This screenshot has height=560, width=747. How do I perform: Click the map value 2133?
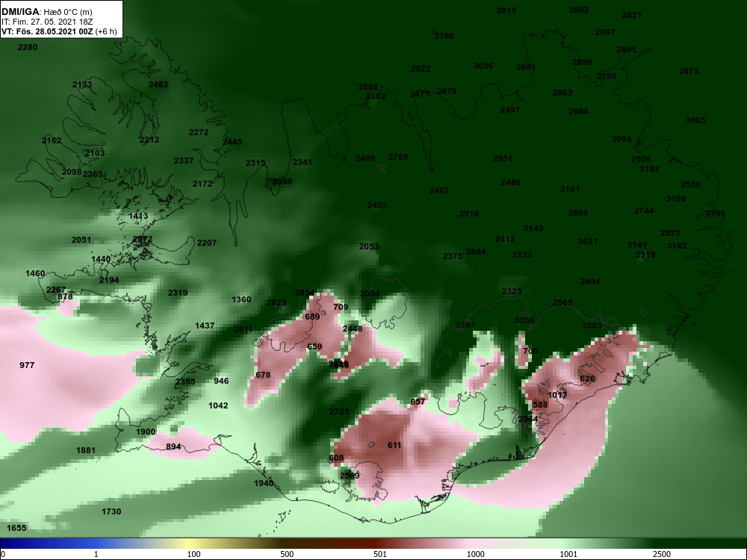tap(82, 85)
